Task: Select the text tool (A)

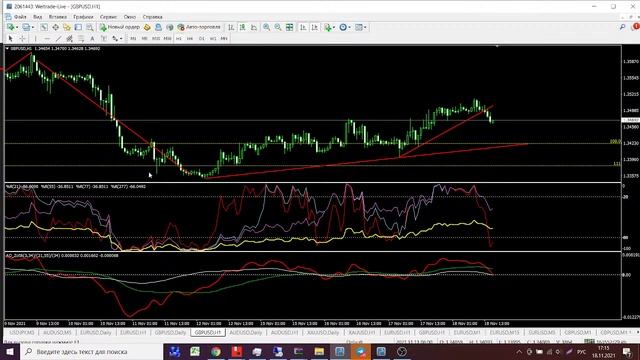Action: coord(92,38)
